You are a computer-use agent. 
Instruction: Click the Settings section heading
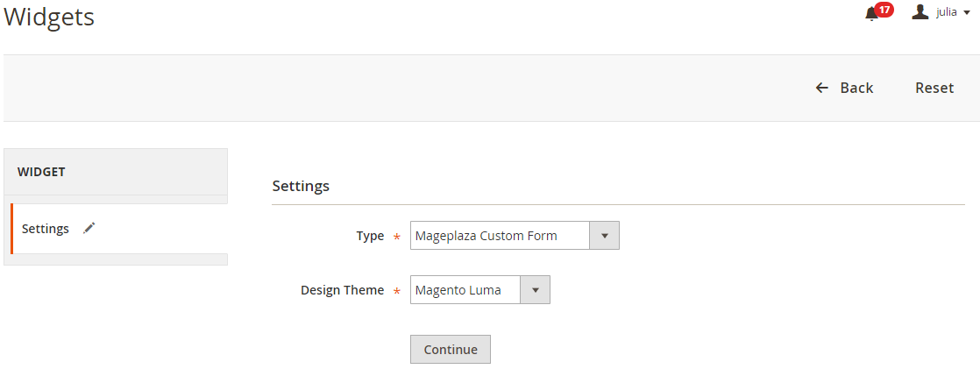(x=301, y=186)
